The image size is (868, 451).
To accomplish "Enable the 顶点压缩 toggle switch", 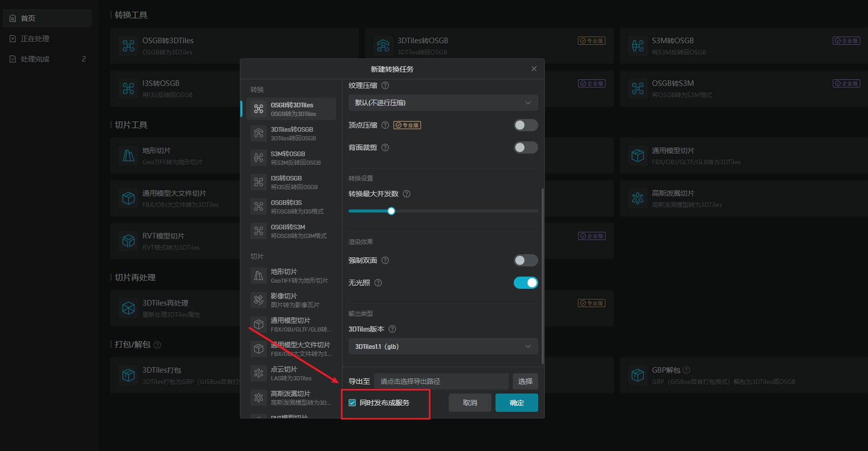I will (525, 125).
